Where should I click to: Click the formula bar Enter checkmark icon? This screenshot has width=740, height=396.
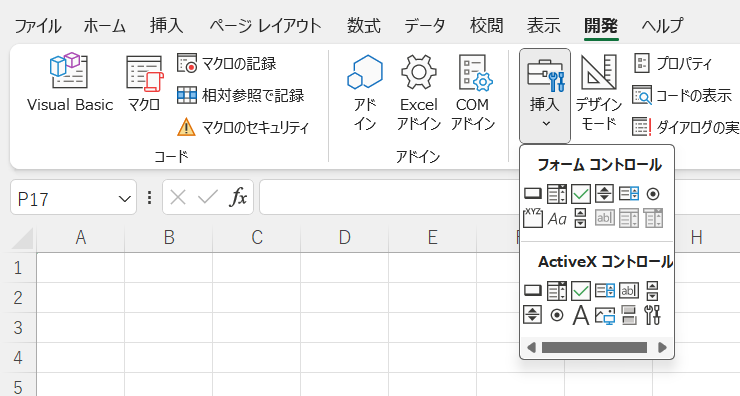(x=208, y=197)
